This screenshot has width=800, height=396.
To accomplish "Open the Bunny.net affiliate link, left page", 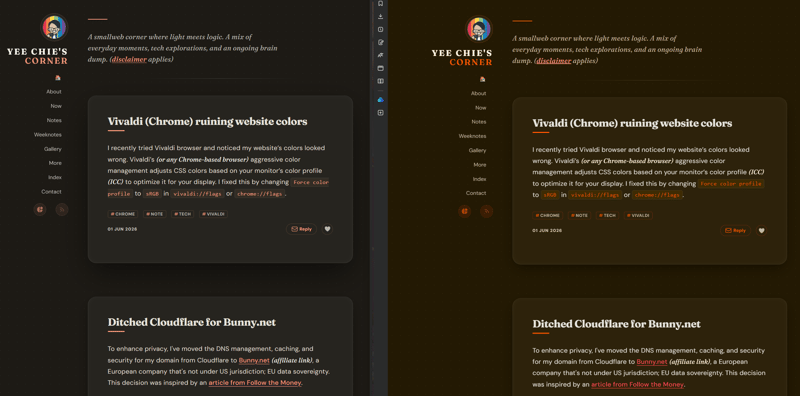I will click(x=254, y=360).
